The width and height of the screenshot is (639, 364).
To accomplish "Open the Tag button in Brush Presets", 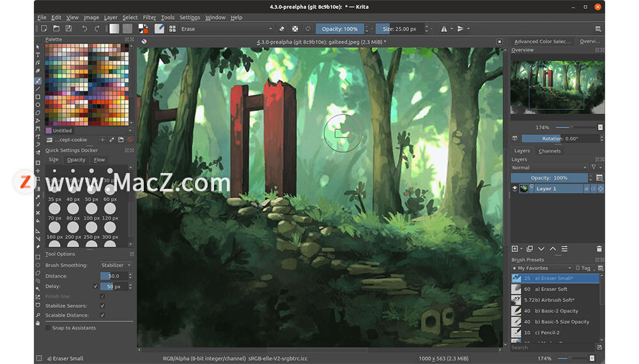I will (x=584, y=268).
